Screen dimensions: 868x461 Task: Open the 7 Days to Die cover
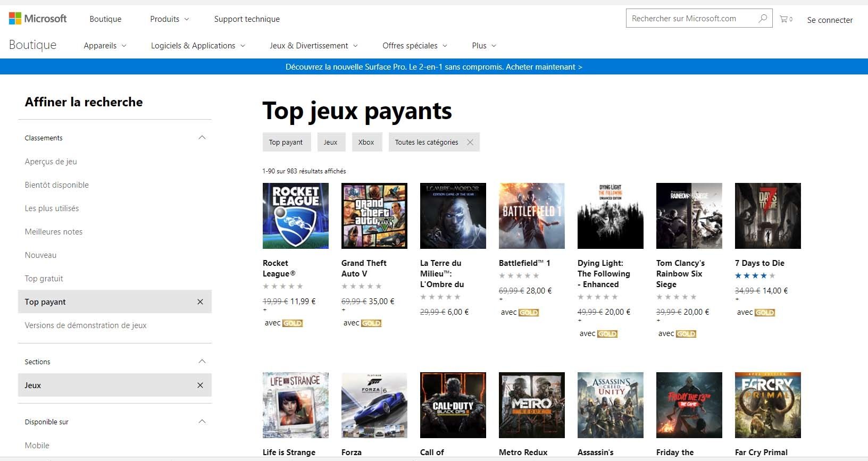(x=768, y=216)
